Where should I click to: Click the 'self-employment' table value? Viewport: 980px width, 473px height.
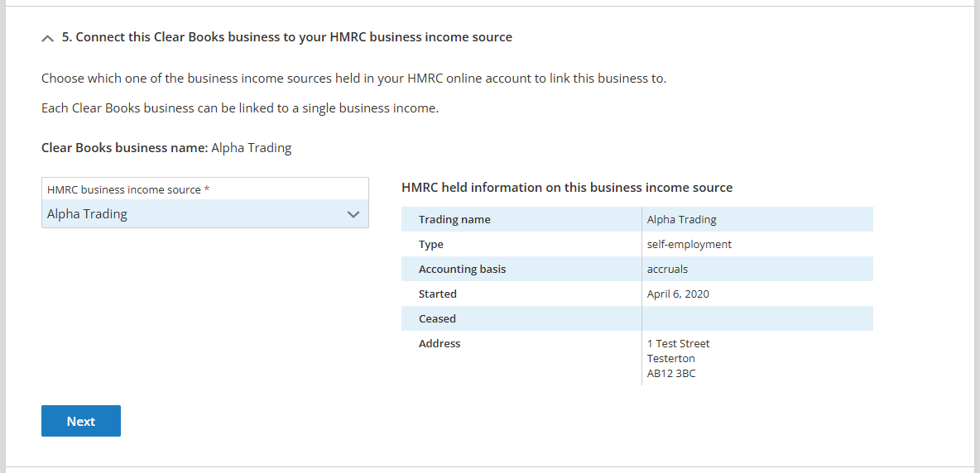tap(689, 245)
